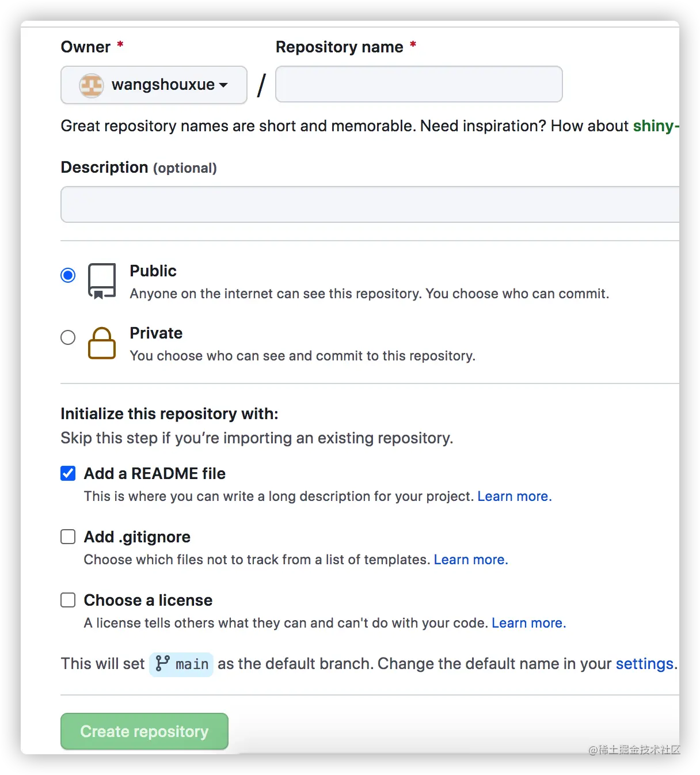Open Learn more link for README

point(514,496)
